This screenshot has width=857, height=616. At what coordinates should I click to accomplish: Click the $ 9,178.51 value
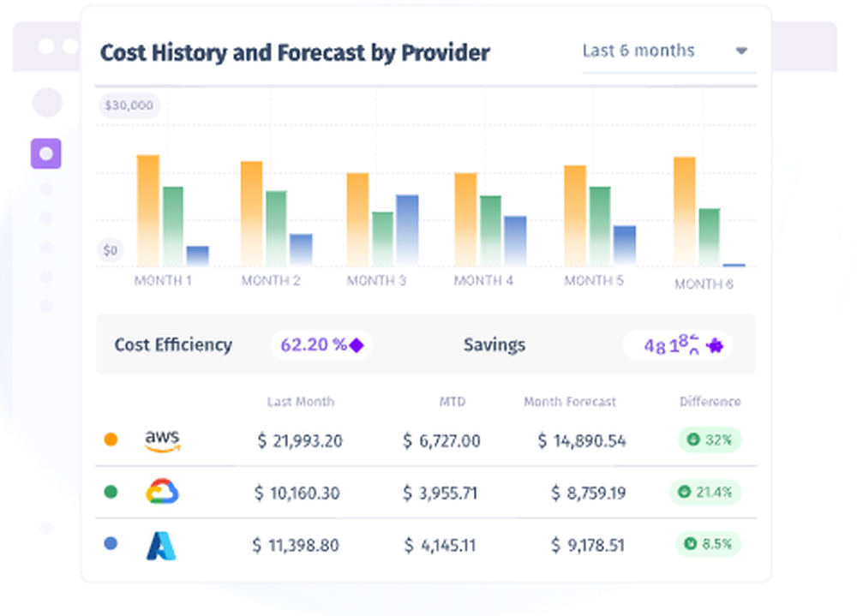588,545
